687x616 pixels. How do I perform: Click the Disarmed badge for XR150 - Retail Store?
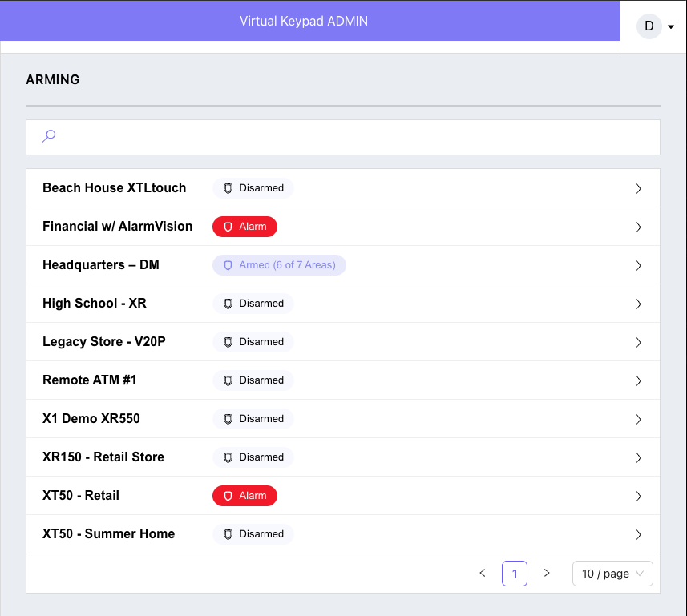coord(253,457)
